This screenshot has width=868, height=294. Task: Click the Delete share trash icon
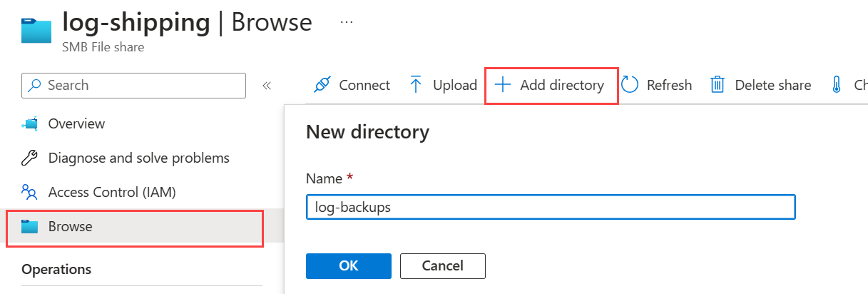pos(718,86)
